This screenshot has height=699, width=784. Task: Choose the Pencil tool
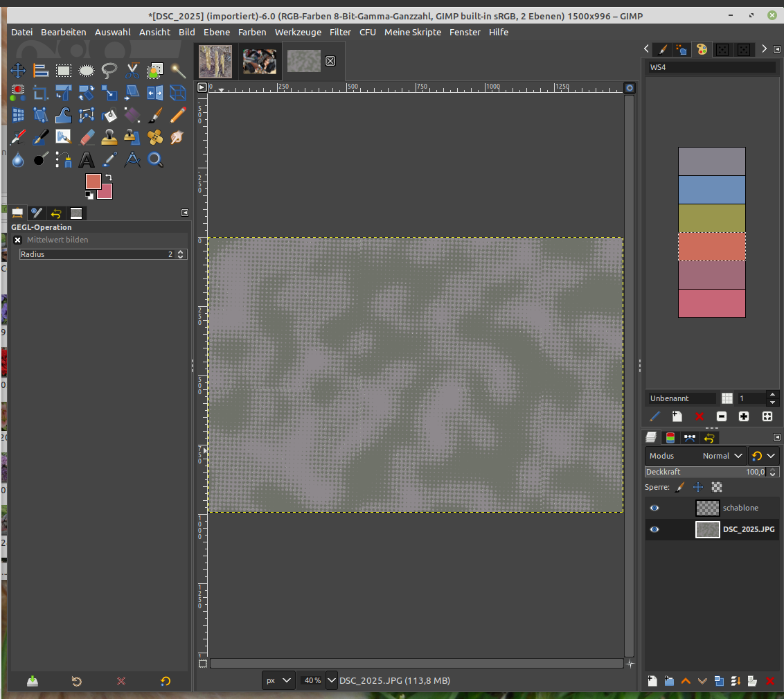[x=178, y=115]
